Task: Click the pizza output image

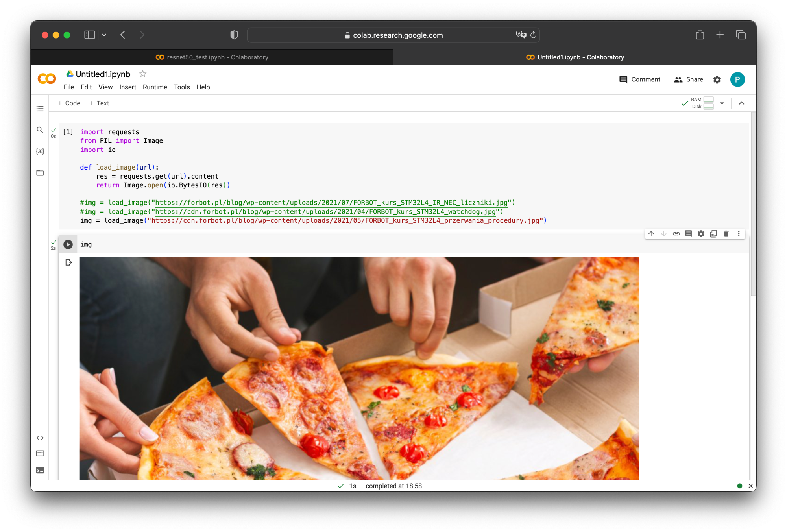Action: point(359,368)
